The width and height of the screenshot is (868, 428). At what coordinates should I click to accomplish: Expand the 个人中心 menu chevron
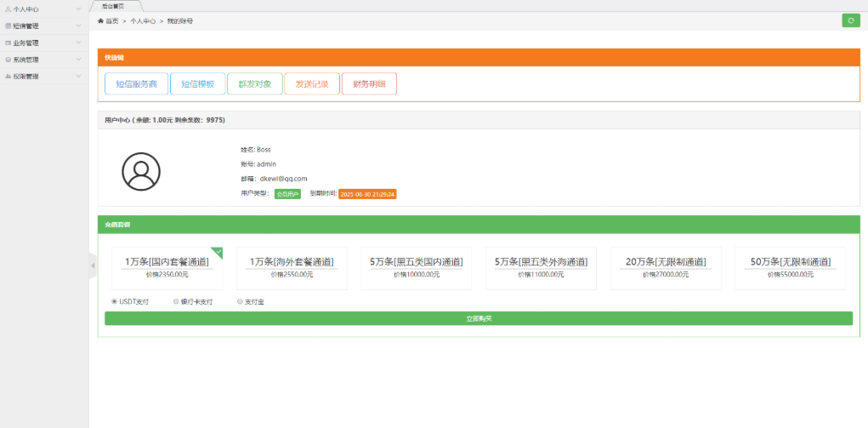pos(78,9)
